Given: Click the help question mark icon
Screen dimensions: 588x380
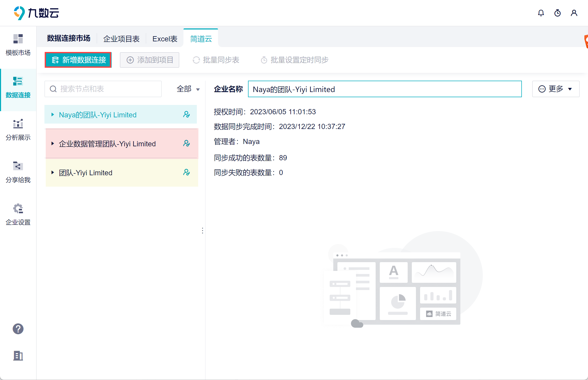Looking at the screenshot, I should 18,329.
